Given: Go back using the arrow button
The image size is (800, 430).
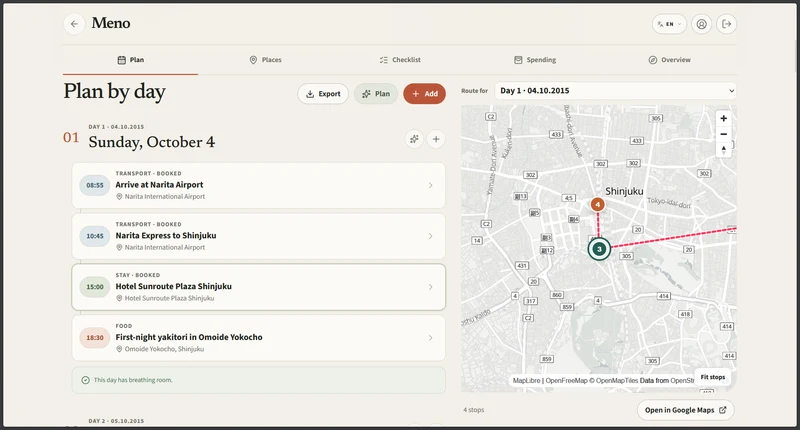Looking at the screenshot, I should [x=74, y=24].
